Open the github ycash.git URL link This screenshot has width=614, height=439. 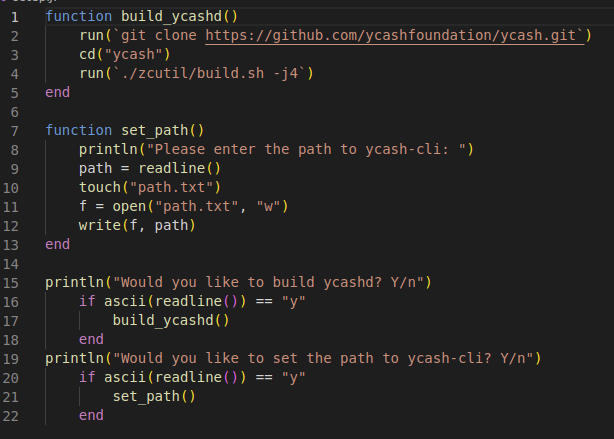[x=395, y=36]
